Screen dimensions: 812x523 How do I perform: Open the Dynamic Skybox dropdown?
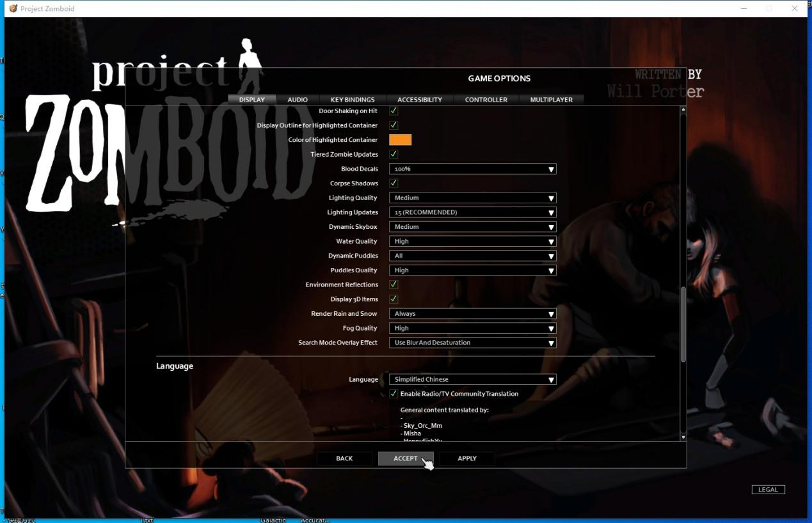pyautogui.click(x=473, y=227)
